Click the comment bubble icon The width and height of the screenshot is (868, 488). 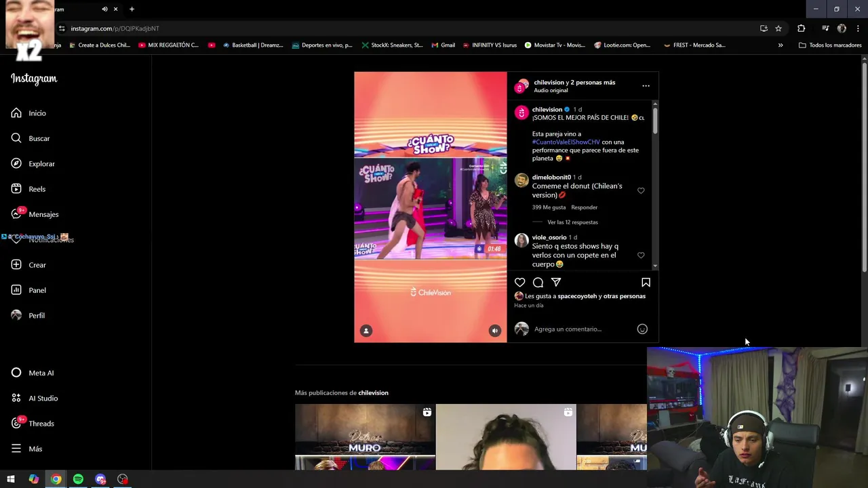click(538, 282)
